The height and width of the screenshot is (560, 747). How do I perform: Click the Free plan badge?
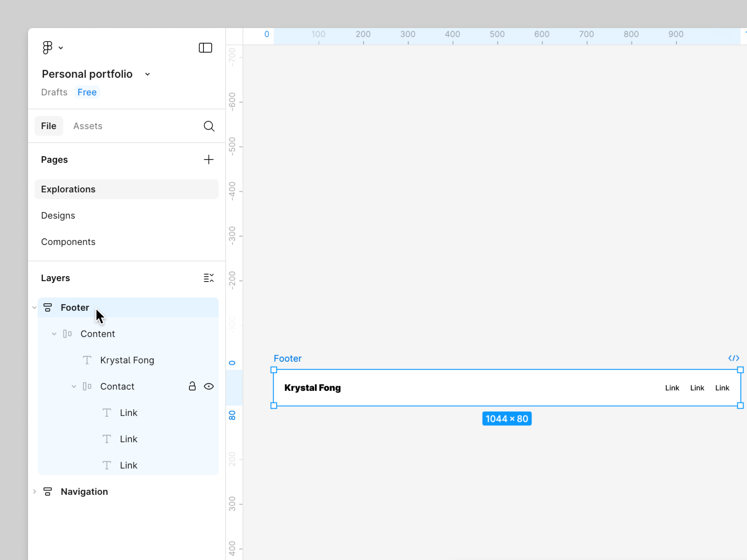click(x=87, y=92)
